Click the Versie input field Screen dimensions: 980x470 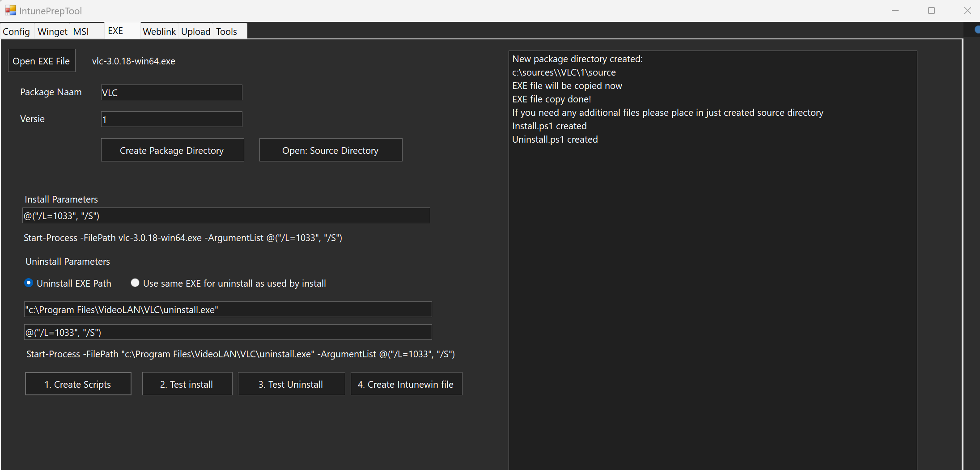pyautogui.click(x=172, y=119)
